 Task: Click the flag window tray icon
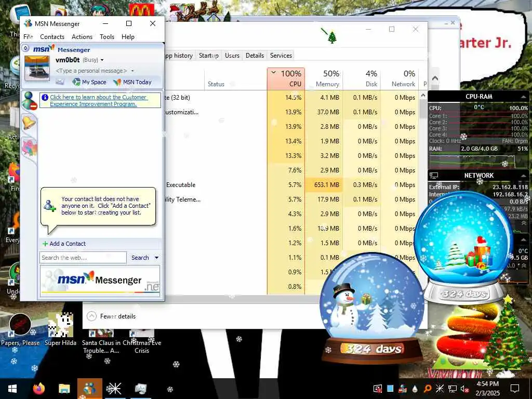[377, 389]
